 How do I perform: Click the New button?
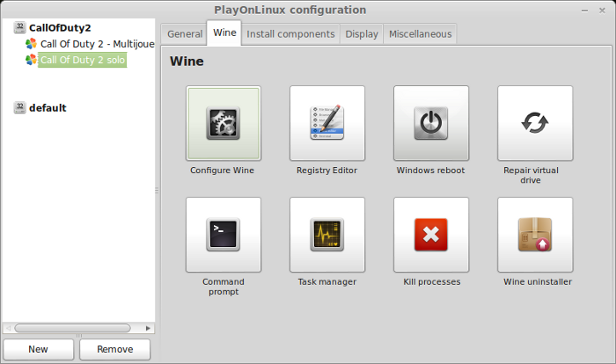[x=38, y=349]
